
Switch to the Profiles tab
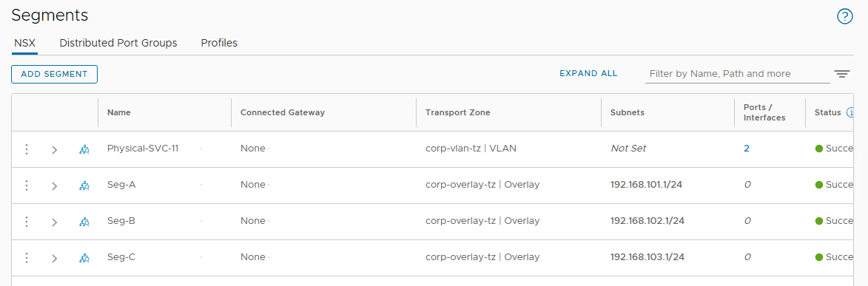pyautogui.click(x=219, y=43)
